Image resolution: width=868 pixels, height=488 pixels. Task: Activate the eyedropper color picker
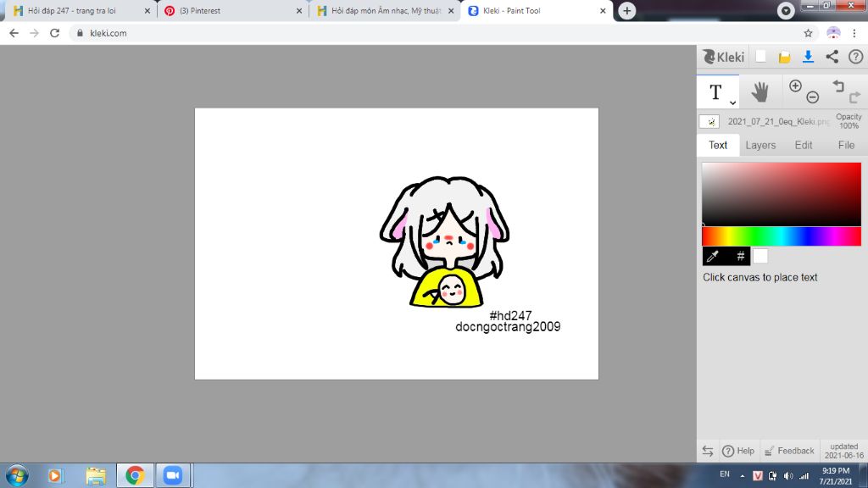coord(713,256)
